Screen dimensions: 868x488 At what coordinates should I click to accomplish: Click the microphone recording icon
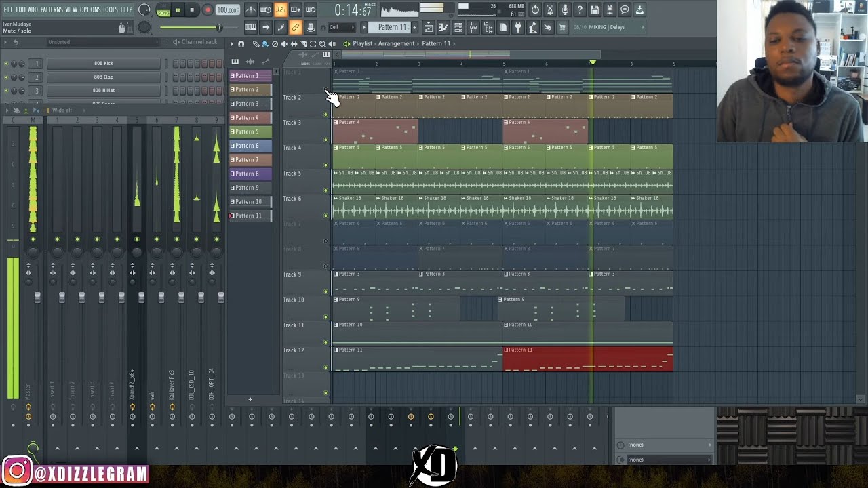click(x=565, y=10)
